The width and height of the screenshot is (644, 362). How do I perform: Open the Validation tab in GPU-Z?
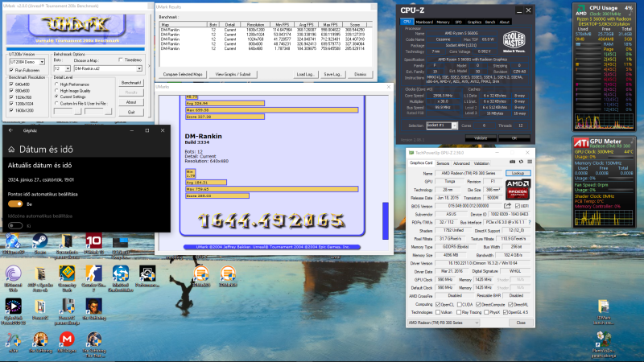tap(481, 163)
